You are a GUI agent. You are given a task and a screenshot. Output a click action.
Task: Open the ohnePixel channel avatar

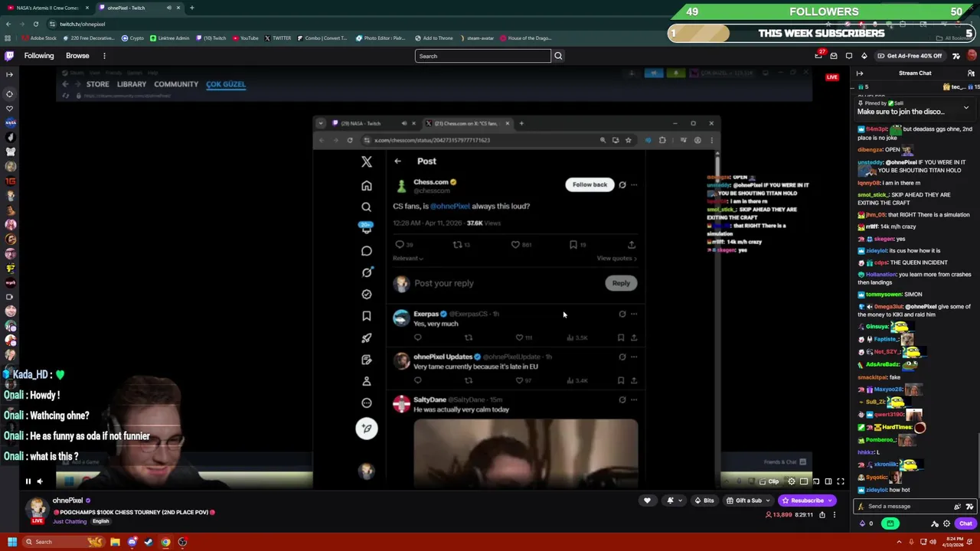[36, 508]
